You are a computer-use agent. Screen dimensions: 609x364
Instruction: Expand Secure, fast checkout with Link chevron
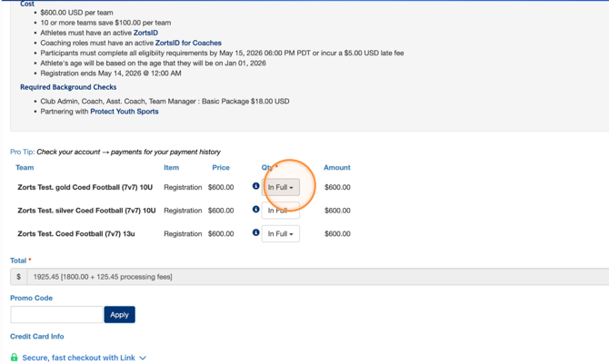(x=143, y=358)
